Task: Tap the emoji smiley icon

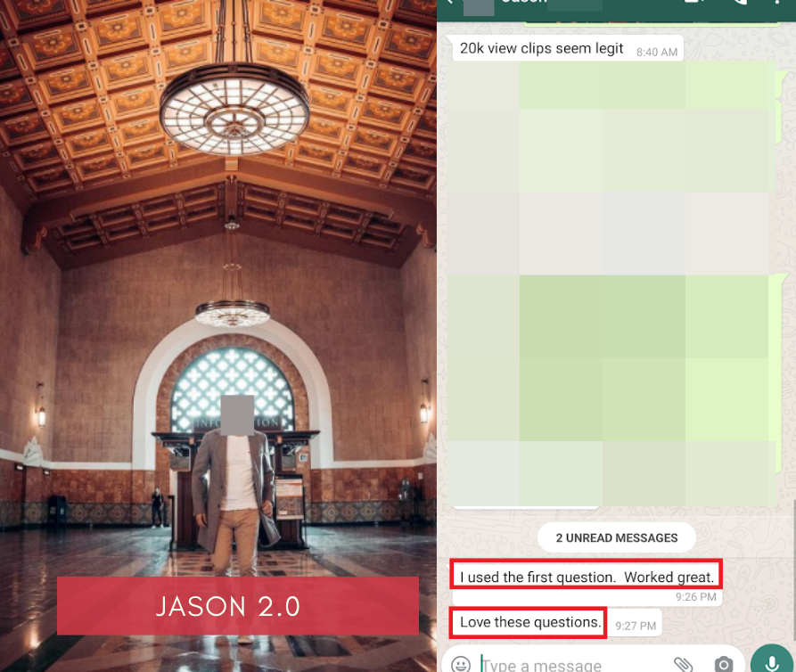Action: [x=461, y=664]
